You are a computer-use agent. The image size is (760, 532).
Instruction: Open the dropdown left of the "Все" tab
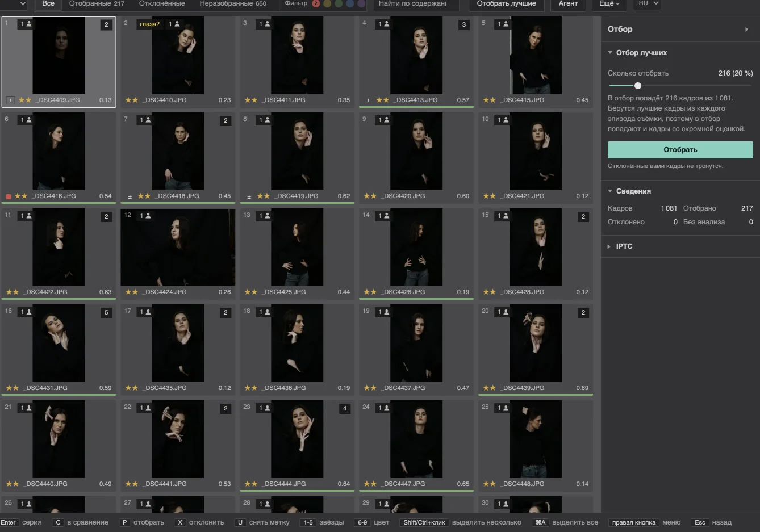pos(15,4)
